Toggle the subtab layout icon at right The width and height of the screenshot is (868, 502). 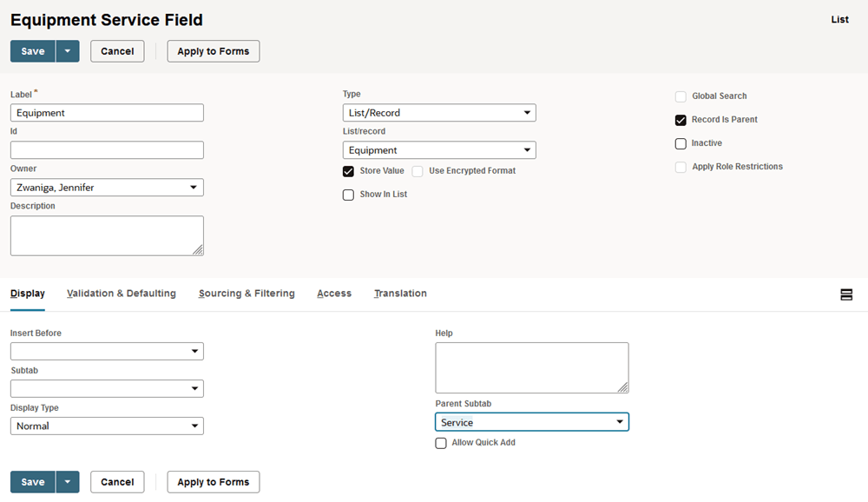pos(845,294)
